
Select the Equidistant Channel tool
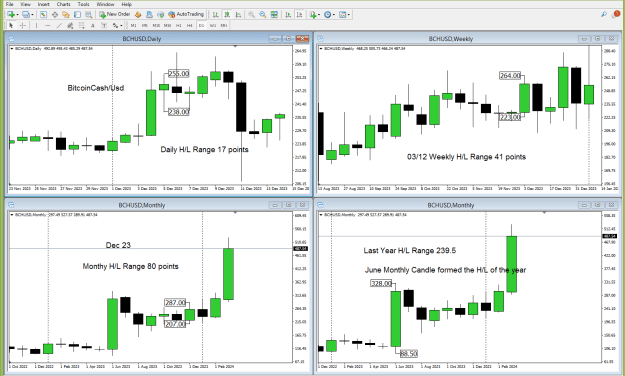70,25
